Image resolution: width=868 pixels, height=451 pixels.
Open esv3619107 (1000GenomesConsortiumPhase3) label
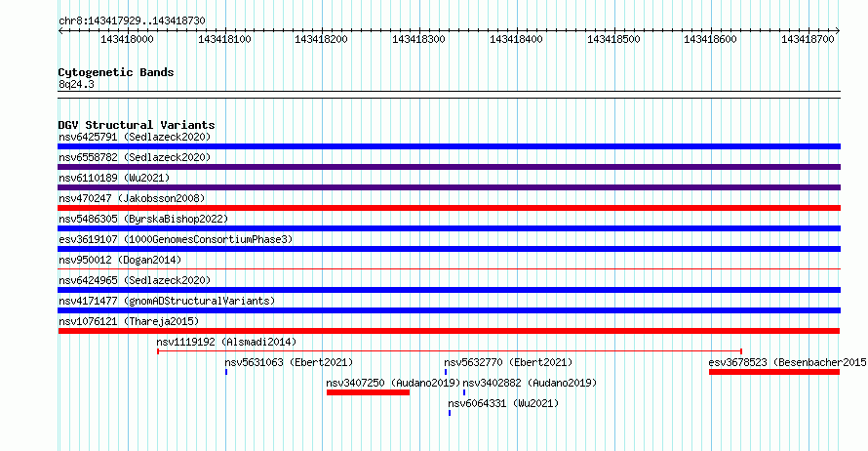(x=176, y=239)
